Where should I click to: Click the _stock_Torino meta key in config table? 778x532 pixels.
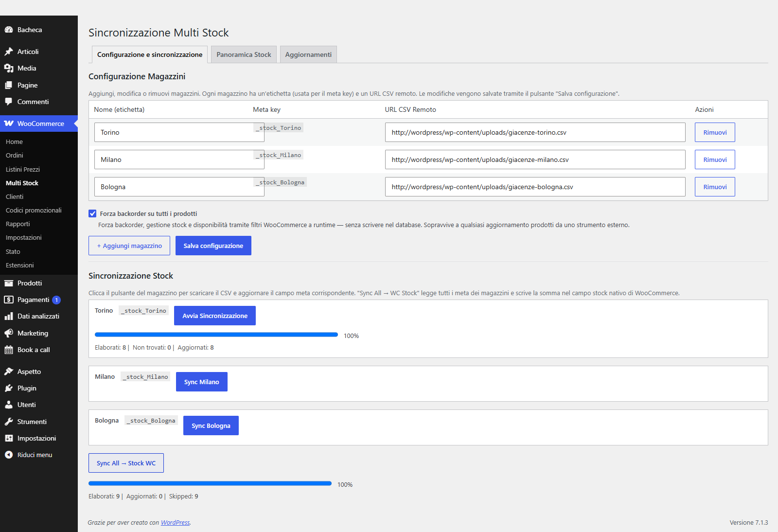tap(279, 128)
